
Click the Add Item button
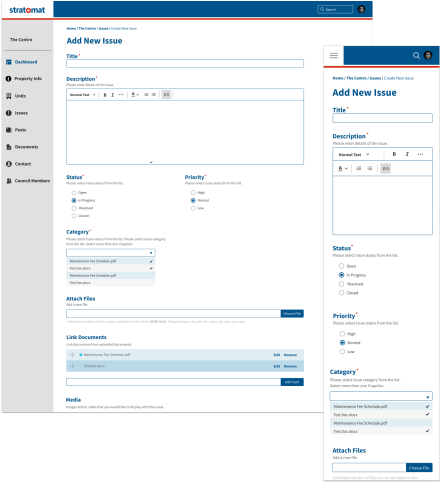[292, 382]
